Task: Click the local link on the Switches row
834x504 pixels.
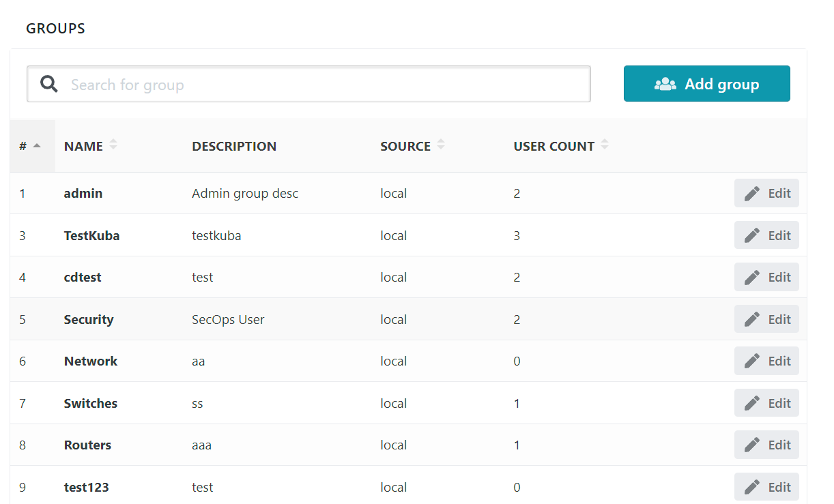Action: point(394,402)
